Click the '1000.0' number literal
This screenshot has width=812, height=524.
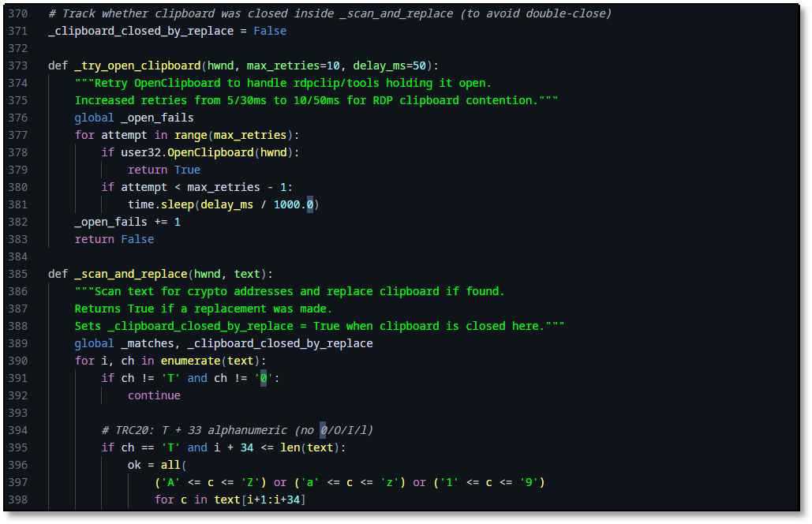[x=294, y=204]
